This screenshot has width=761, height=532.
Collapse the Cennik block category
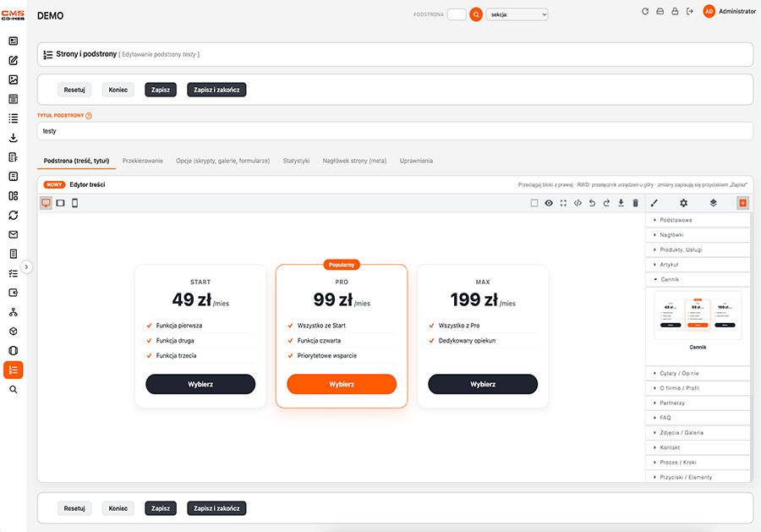(698, 280)
